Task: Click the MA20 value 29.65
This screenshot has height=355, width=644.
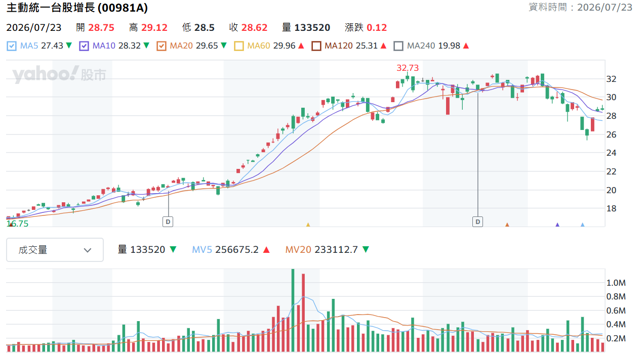Action: pyautogui.click(x=207, y=46)
